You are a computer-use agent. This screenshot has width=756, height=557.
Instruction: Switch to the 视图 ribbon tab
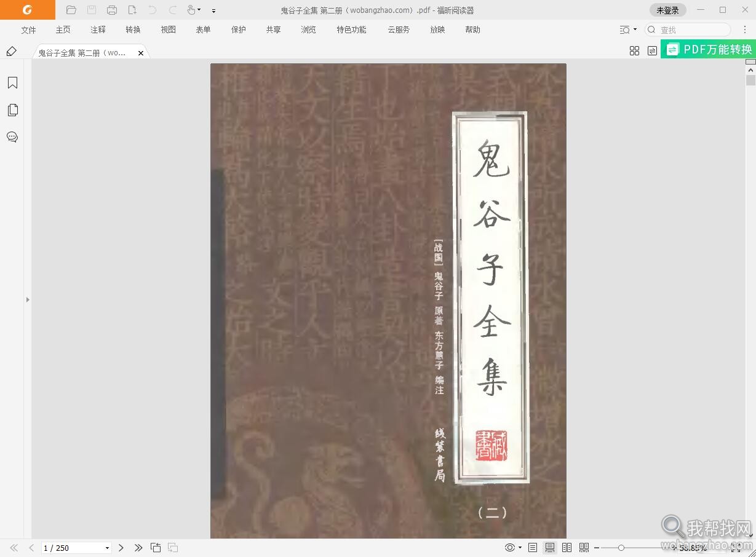pos(169,30)
